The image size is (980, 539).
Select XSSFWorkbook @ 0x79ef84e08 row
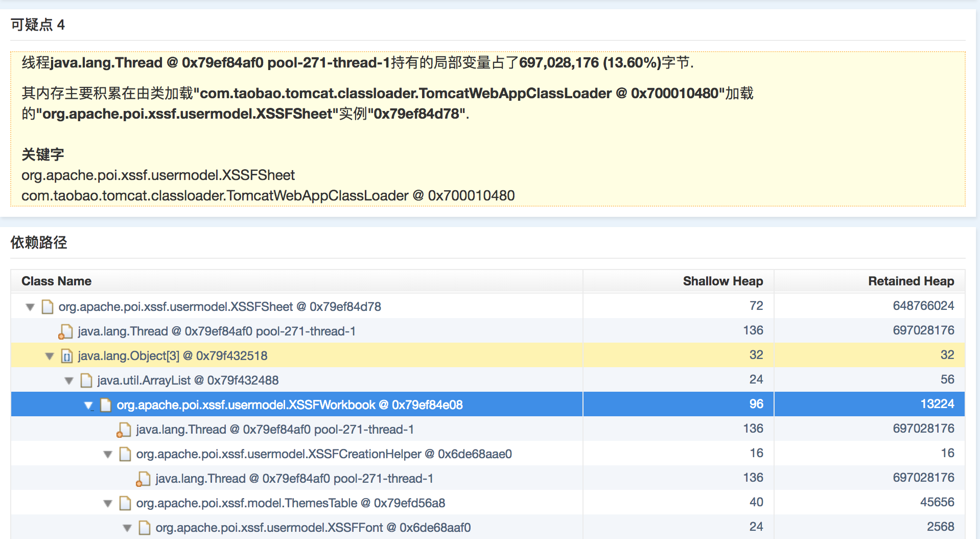pos(487,405)
